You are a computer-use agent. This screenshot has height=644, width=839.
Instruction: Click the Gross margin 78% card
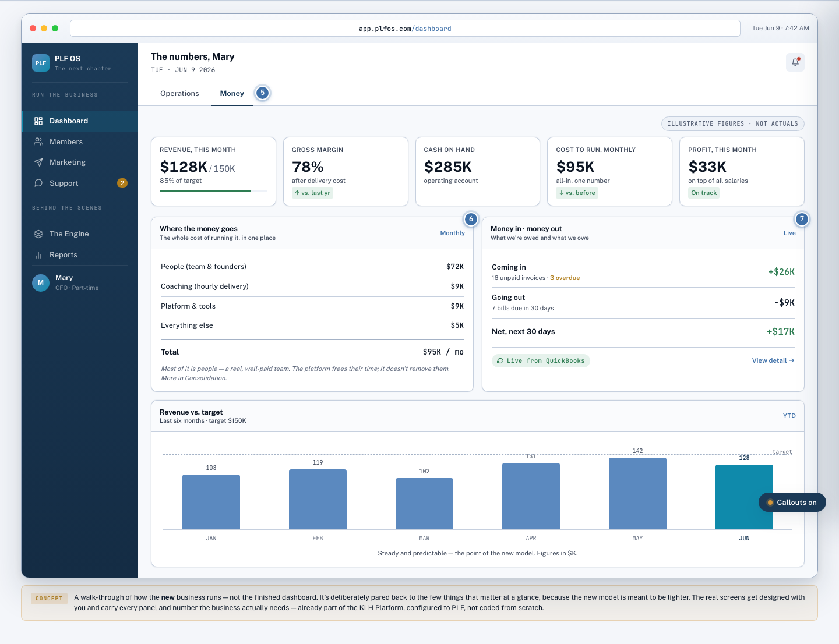(x=346, y=171)
